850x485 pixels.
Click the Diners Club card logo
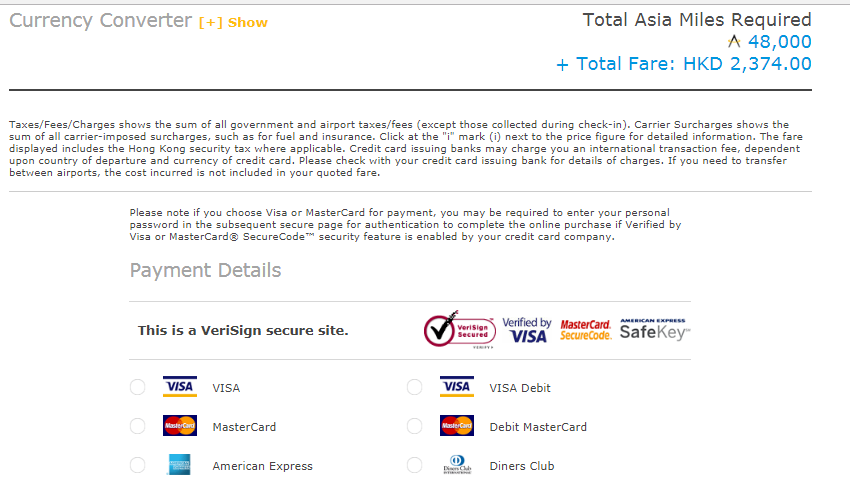456,465
